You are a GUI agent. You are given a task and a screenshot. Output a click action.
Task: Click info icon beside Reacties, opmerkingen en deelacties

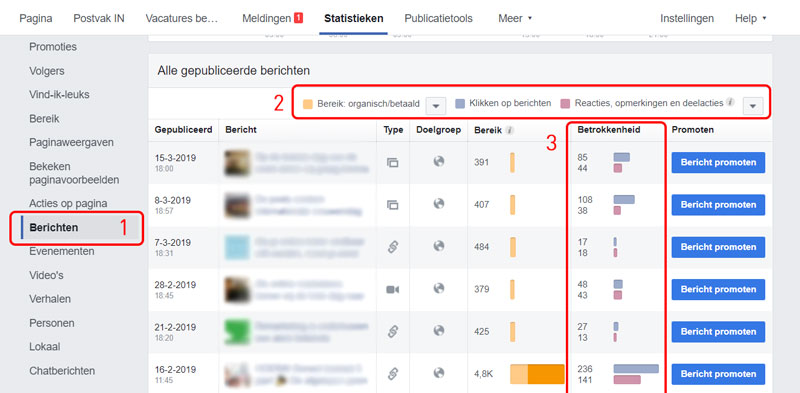click(730, 103)
